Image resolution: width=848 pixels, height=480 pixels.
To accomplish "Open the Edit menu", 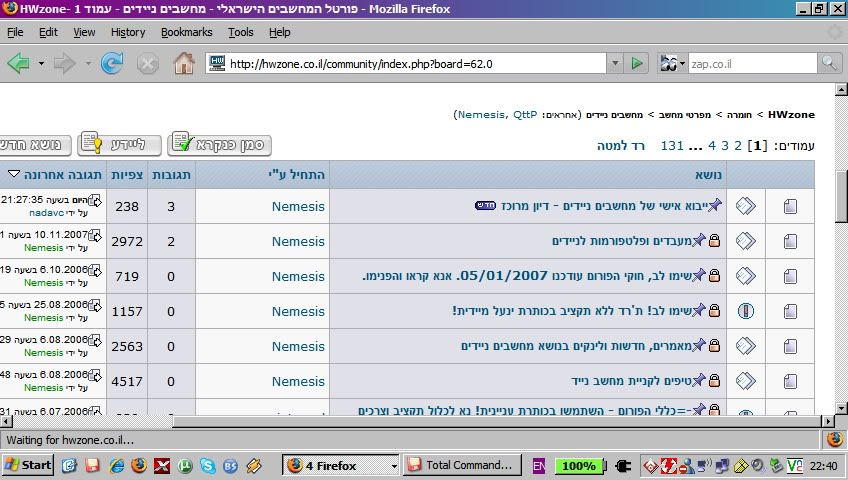I will click(48, 32).
